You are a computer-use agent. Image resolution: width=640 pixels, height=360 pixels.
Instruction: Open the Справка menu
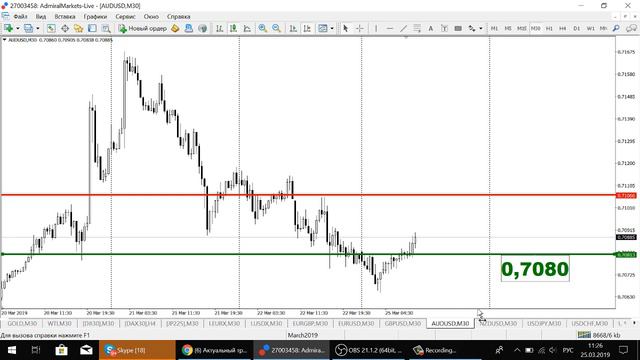point(178,17)
